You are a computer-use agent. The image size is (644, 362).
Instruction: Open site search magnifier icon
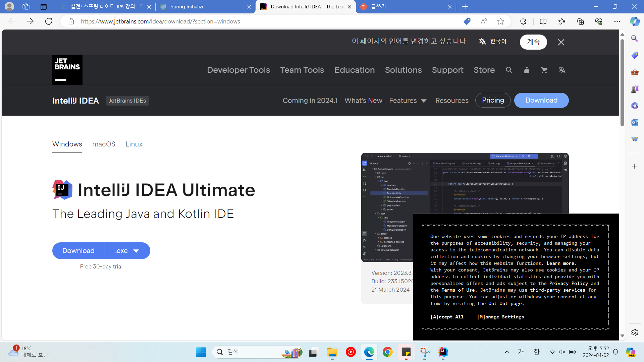point(509,70)
